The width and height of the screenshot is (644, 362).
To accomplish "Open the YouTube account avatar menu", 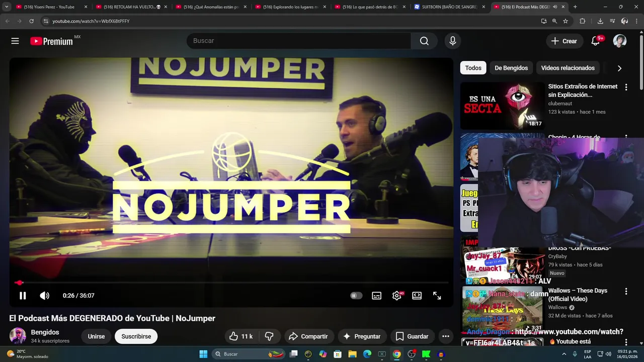I will 620,41.
